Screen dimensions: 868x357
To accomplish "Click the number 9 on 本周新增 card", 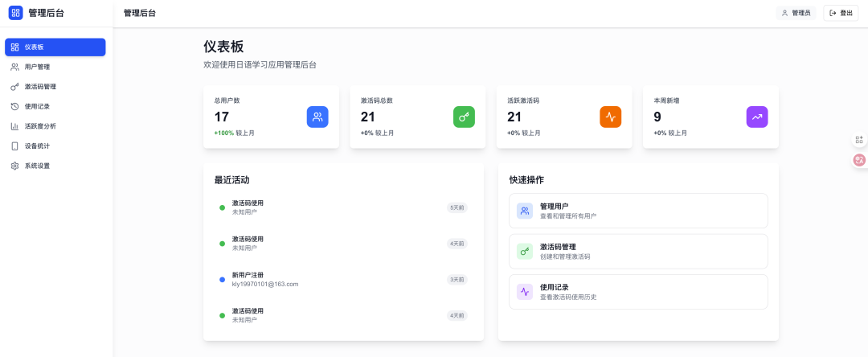I will [x=657, y=117].
